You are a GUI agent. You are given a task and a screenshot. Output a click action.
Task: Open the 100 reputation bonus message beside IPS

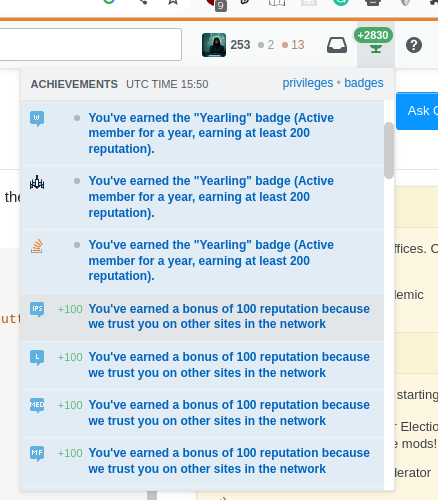(x=229, y=316)
